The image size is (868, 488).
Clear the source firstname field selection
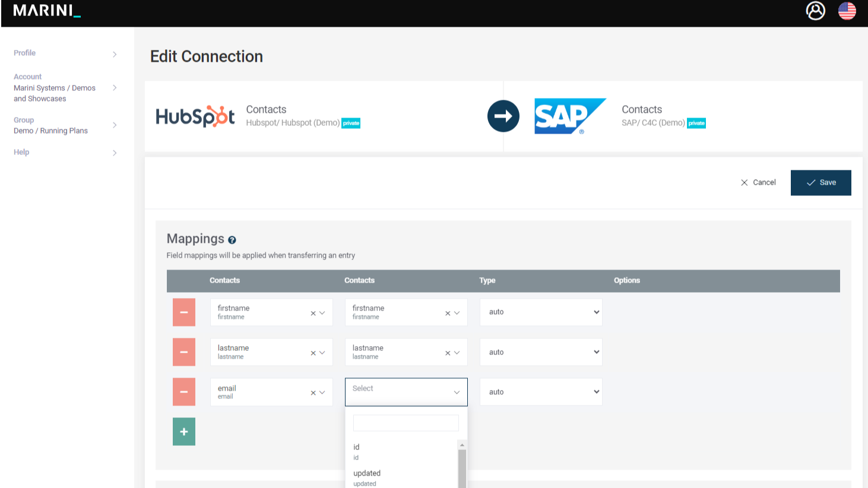pyautogui.click(x=313, y=313)
